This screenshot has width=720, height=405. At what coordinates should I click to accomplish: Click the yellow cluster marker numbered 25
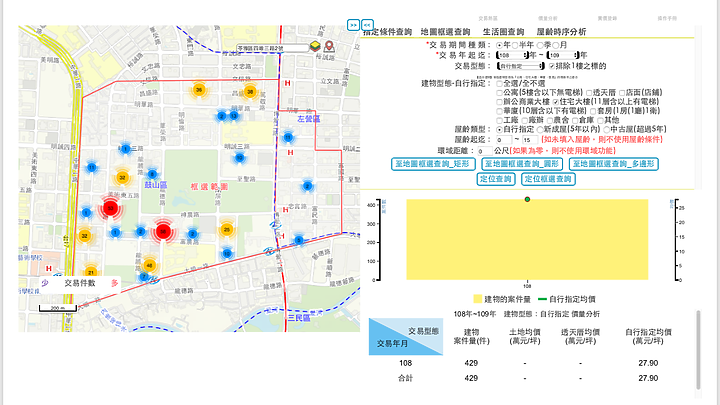(226, 229)
